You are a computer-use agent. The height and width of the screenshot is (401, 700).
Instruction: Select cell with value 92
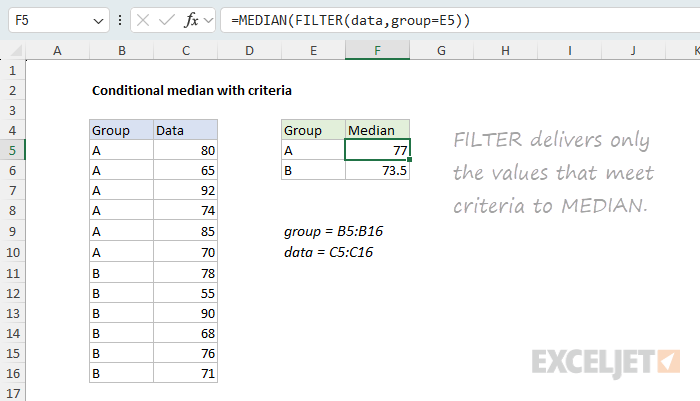pyautogui.click(x=185, y=191)
